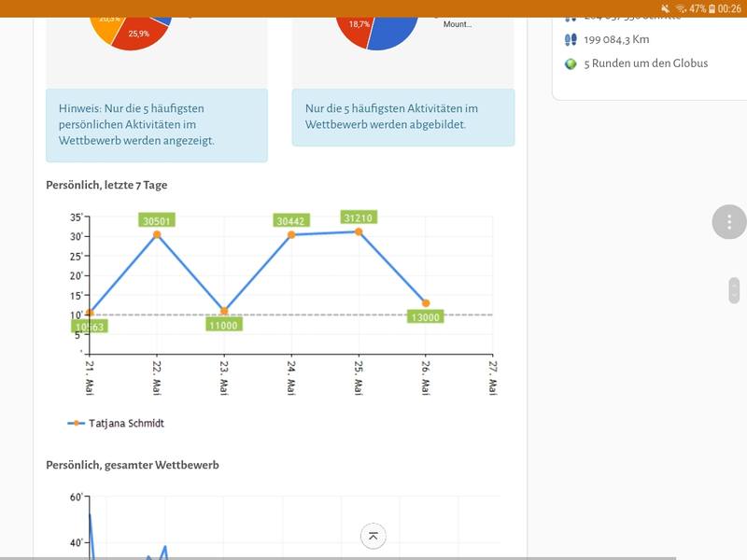Click the 'Hinweis: Nur die 5 häufigsten' note box

pyautogui.click(x=157, y=125)
